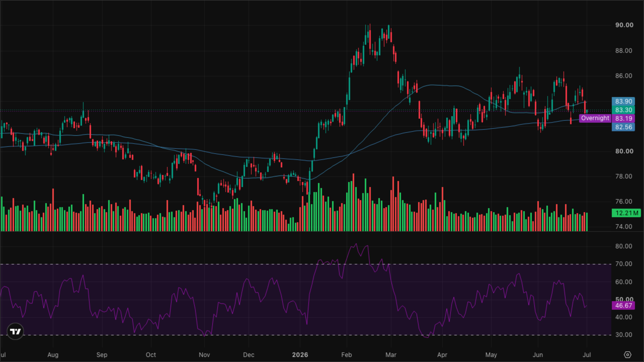Click the Overnight price label
The width and height of the screenshot is (644, 362).
pyautogui.click(x=595, y=118)
